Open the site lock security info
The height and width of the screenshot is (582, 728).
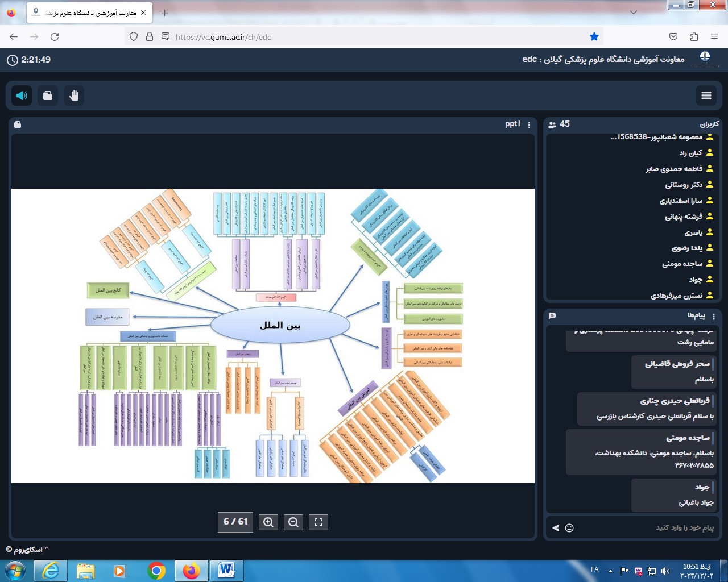[x=150, y=36]
